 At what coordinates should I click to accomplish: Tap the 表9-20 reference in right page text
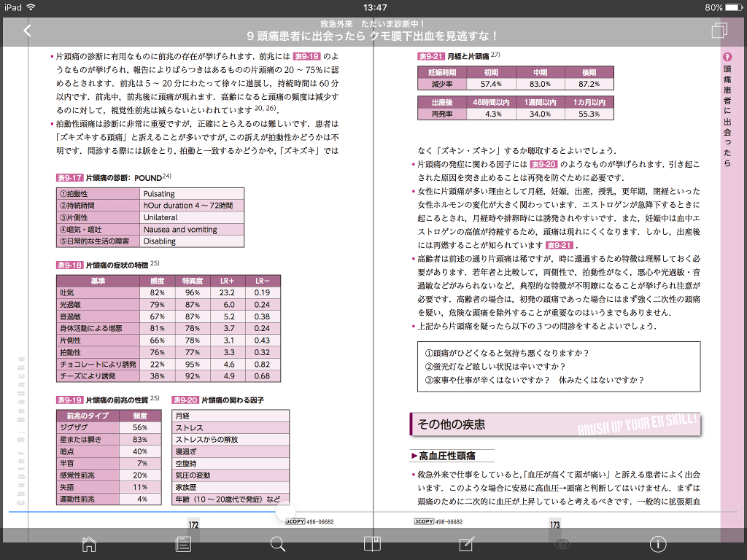pyautogui.click(x=543, y=164)
